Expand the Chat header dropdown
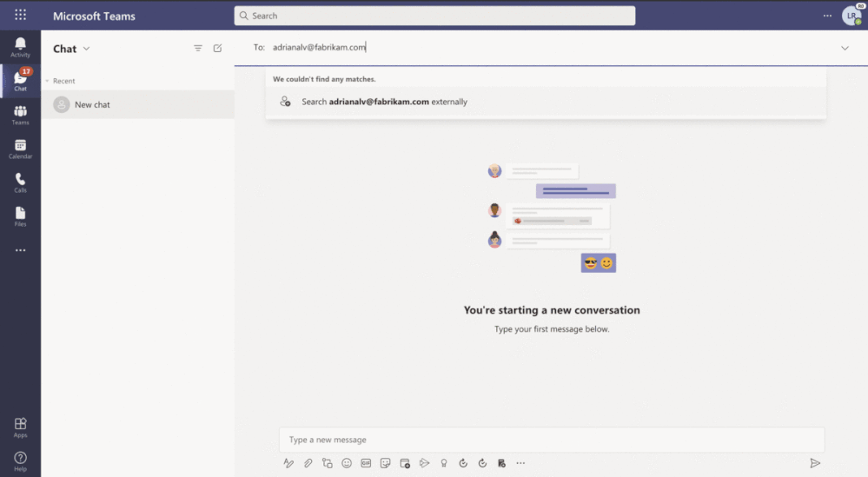868x477 pixels. point(86,49)
